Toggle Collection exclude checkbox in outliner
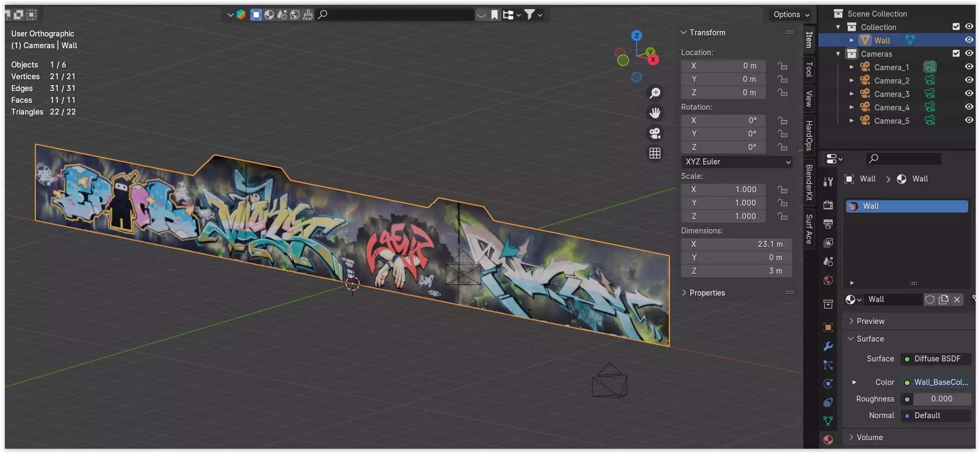The width and height of the screenshot is (980, 453). pos(956,27)
